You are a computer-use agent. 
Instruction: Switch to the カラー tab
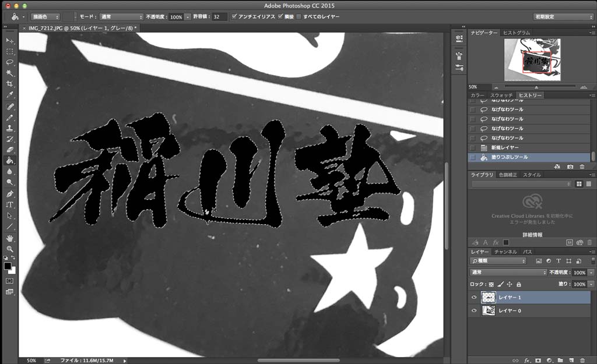477,95
